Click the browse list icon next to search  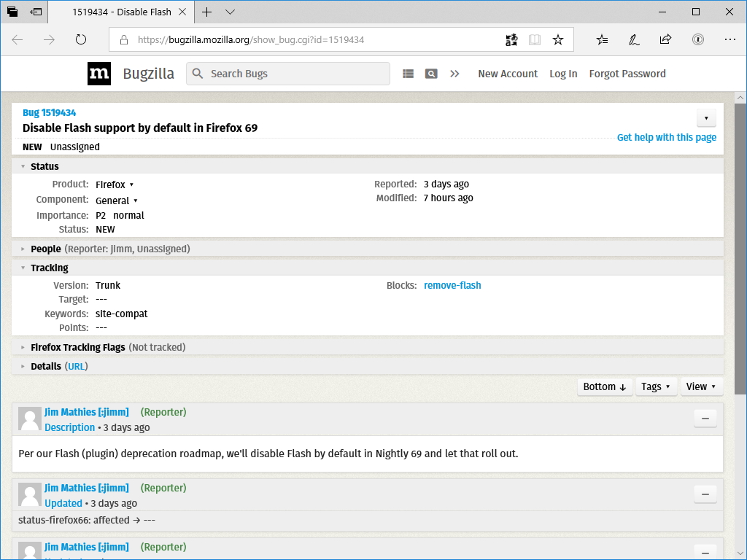(408, 74)
